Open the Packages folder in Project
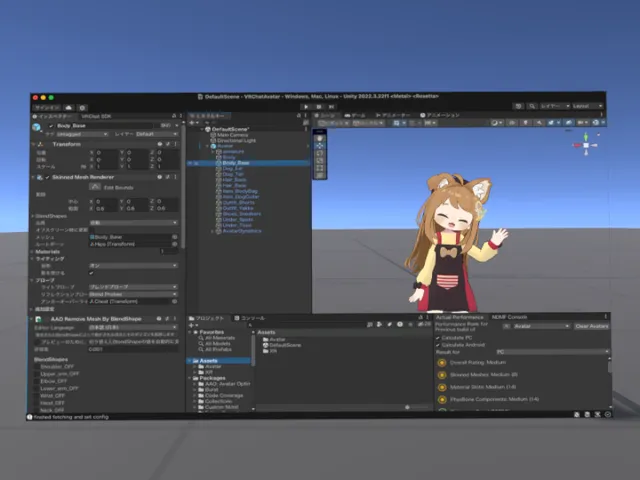 pos(212,378)
